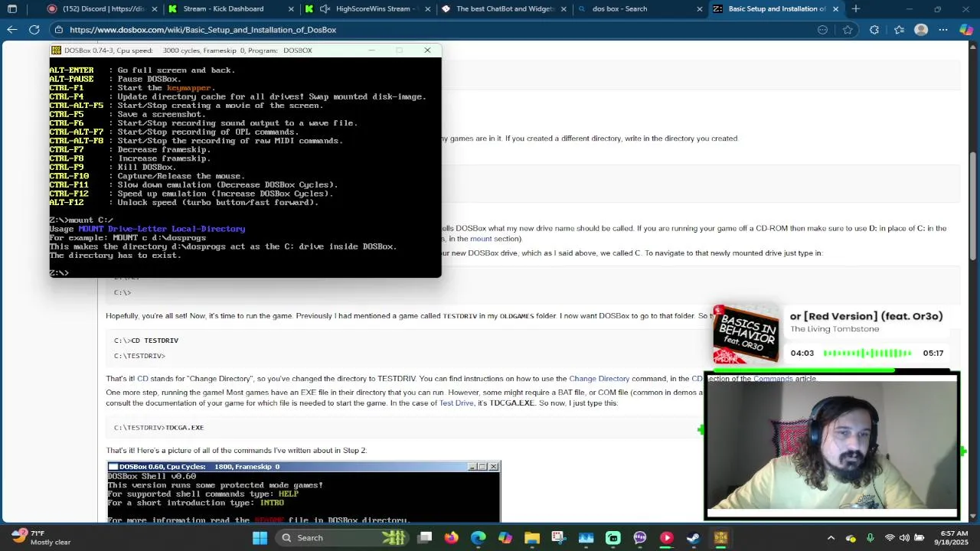The height and width of the screenshot is (551, 980).
Task: Open the browser extensions icon
Action: click(x=874, y=30)
